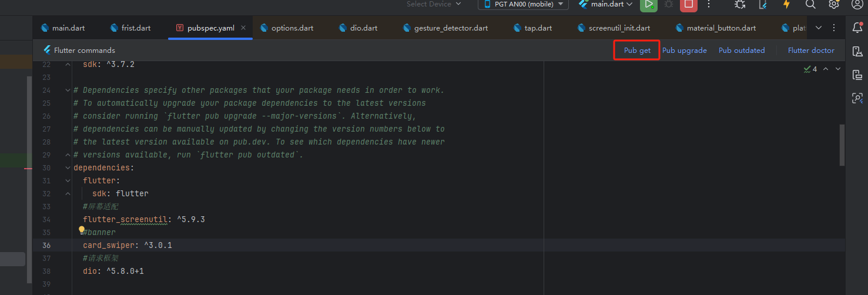Click the editor vertical scrollbar thumb
This screenshot has width=868, height=295.
coord(842,145)
